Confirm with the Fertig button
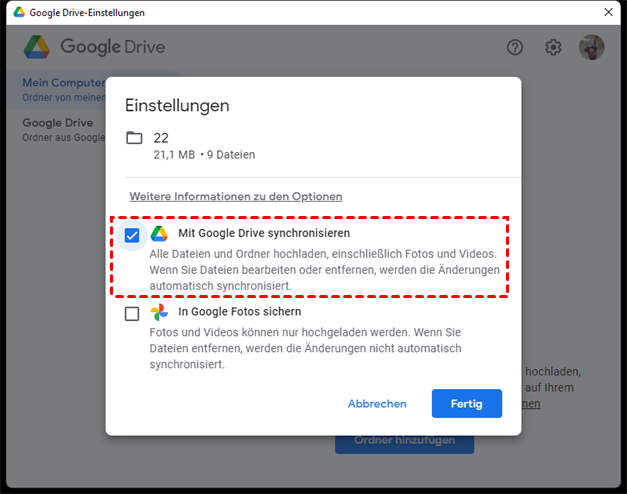 [466, 404]
